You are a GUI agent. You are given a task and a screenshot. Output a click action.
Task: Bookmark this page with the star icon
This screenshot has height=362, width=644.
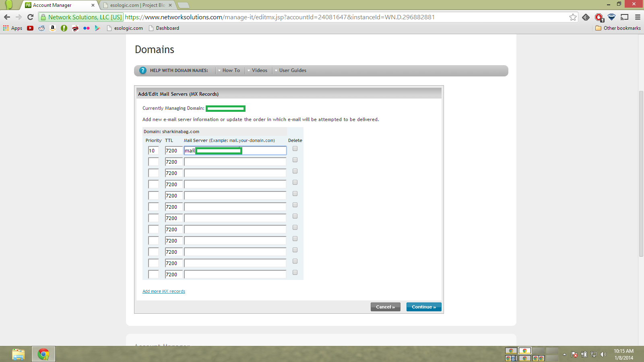pos(573,17)
